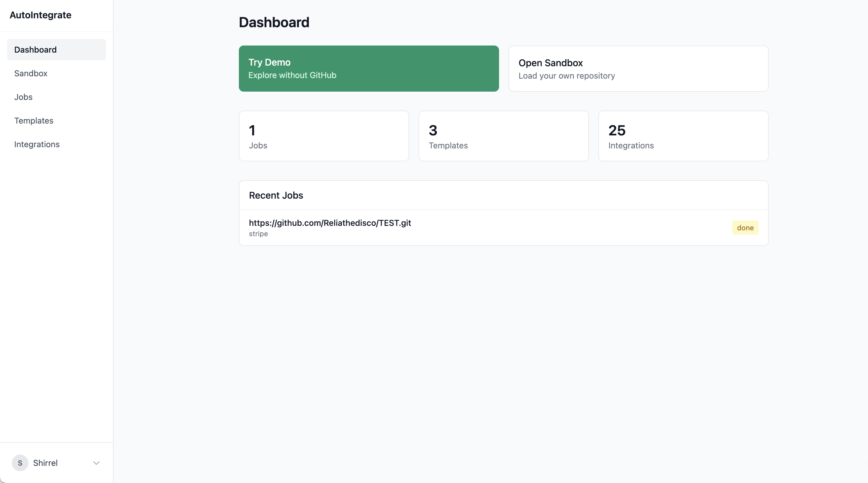
Task: Click the Try Demo card
Action: (x=368, y=68)
